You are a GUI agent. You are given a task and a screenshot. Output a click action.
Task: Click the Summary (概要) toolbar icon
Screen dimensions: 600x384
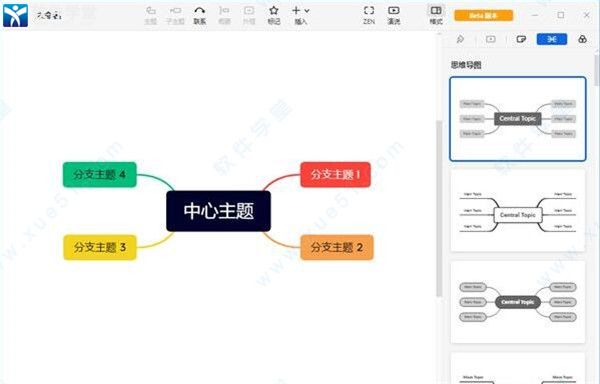(224, 15)
